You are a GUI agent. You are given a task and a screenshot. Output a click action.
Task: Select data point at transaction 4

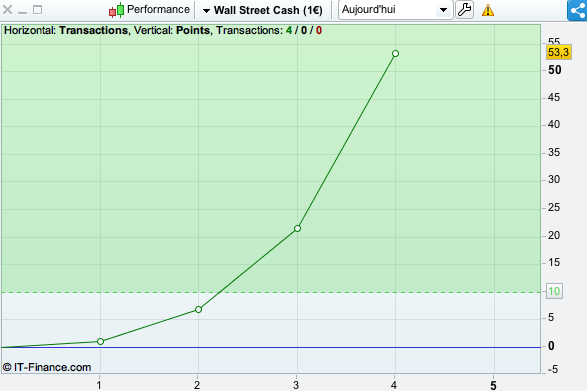coord(395,54)
